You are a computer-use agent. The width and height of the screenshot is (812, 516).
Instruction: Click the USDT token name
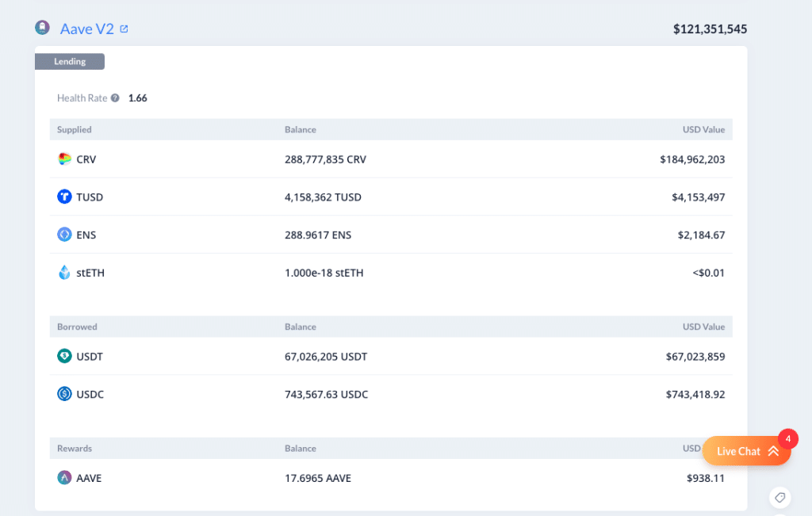(x=90, y=357)
